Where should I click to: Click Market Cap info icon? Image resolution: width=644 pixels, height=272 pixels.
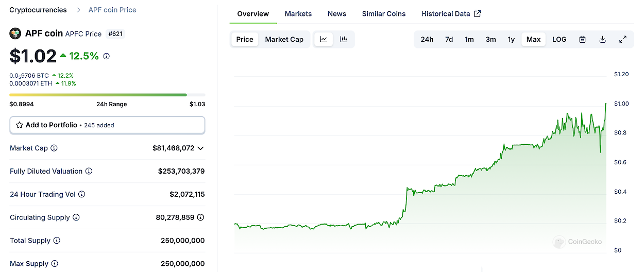click(54, 148)
